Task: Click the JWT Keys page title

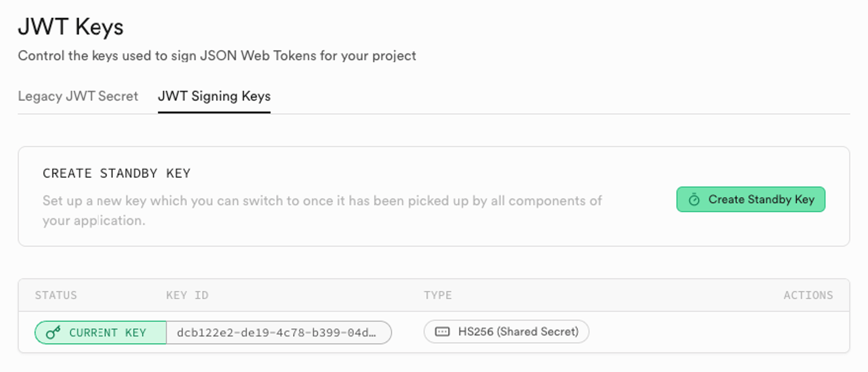Action: point(71,26)
